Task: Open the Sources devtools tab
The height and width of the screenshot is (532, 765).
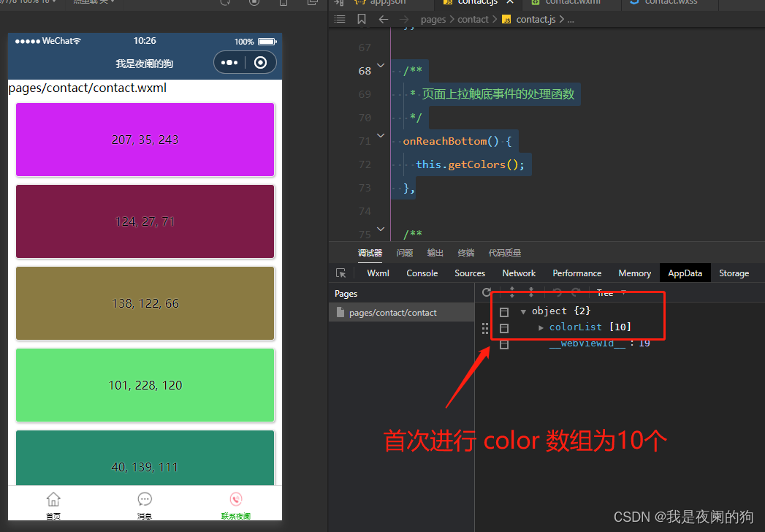Action: (470, 273)
